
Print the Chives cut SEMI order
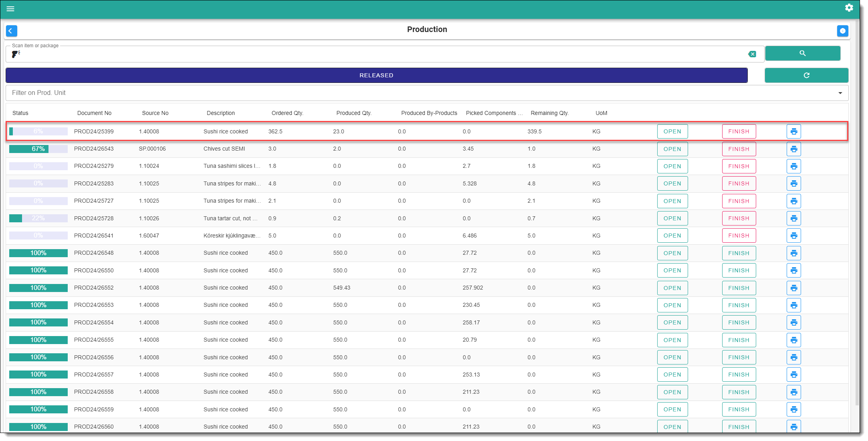pos(793,149)
